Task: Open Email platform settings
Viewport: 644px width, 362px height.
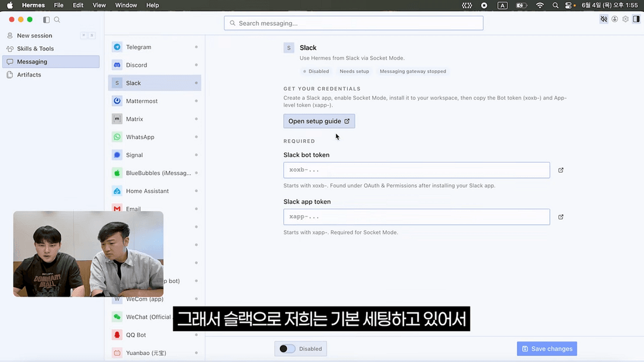Action: 155,209
